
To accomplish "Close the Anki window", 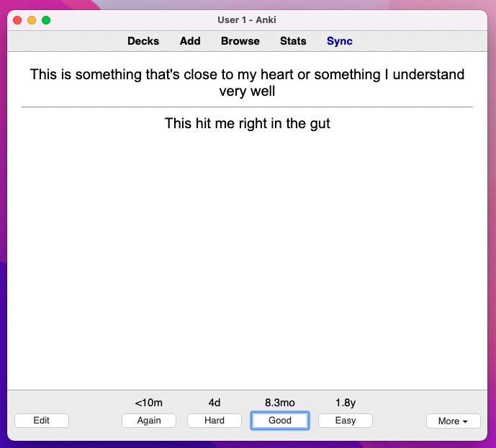I will pyautogui.click(x=17, y=20).
